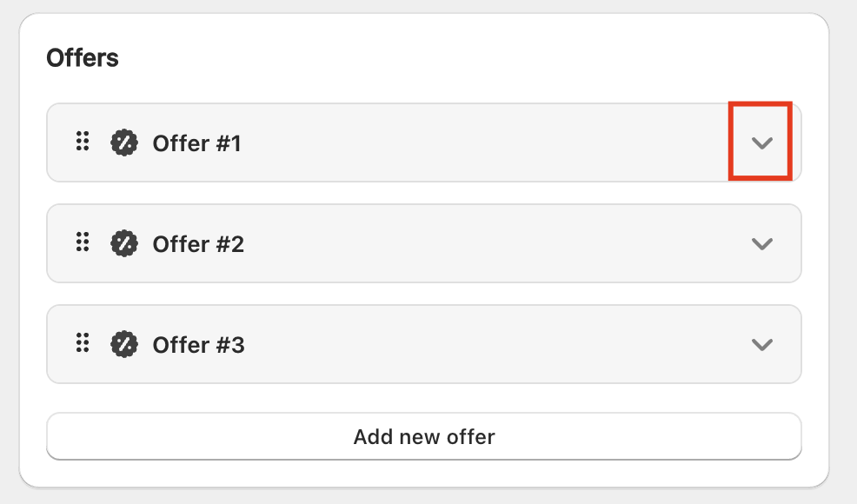The height and width of the screenshot is (504, 857).
Task: Click the "Offers" section heading
Action: 83,58
